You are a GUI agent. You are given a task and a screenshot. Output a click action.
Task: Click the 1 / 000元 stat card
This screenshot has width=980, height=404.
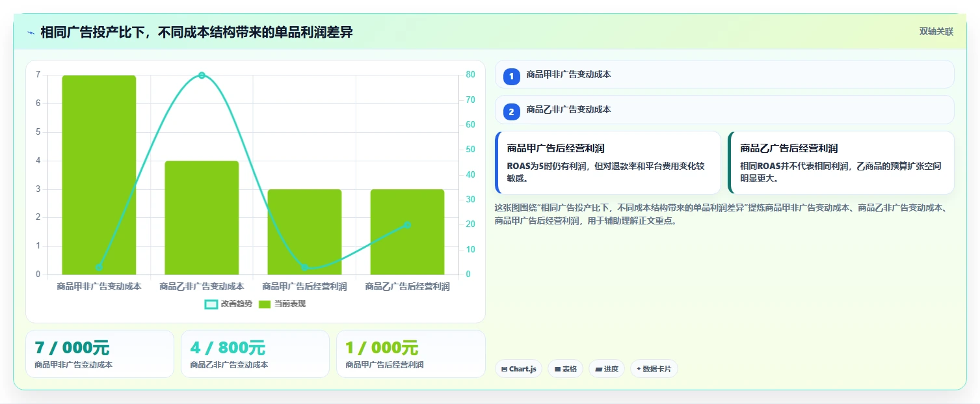(410, 354)
